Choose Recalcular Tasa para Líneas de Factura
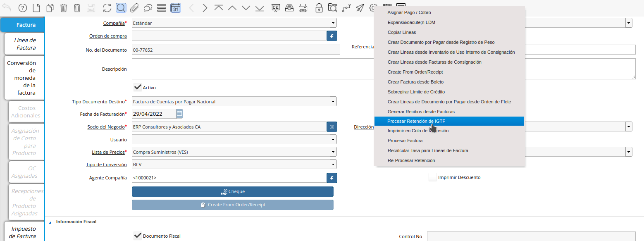Viewport: 644px width, 241px height. [x=449, y=150]
